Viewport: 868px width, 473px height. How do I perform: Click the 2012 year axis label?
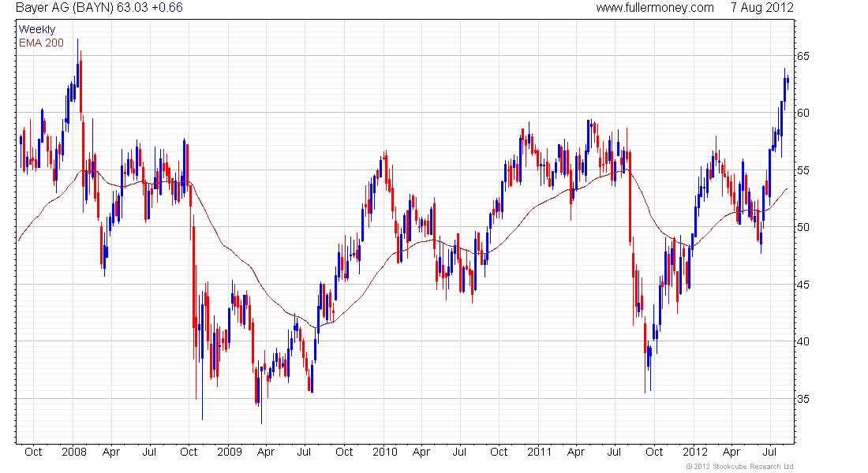point(694,452)
